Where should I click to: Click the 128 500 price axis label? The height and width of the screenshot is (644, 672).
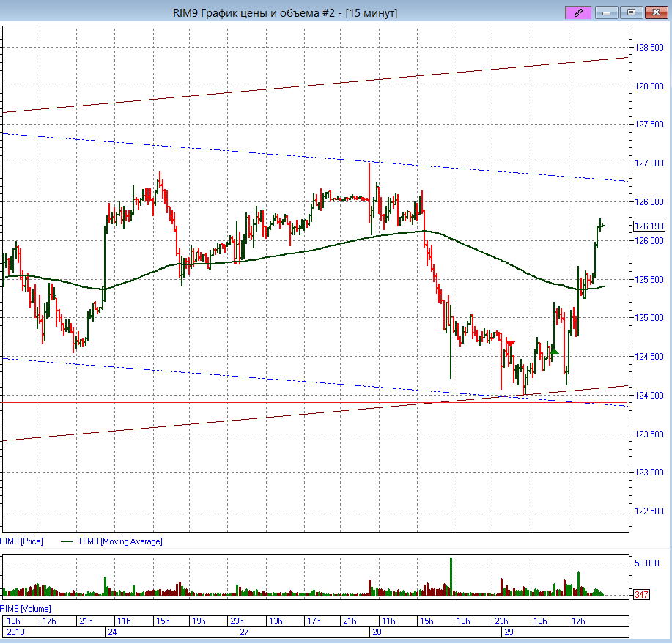point(648,48)
